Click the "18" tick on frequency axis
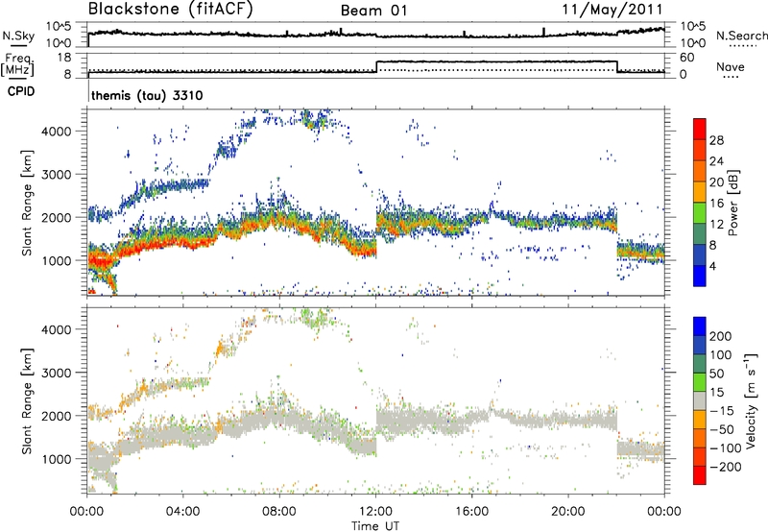 (64, 58)
